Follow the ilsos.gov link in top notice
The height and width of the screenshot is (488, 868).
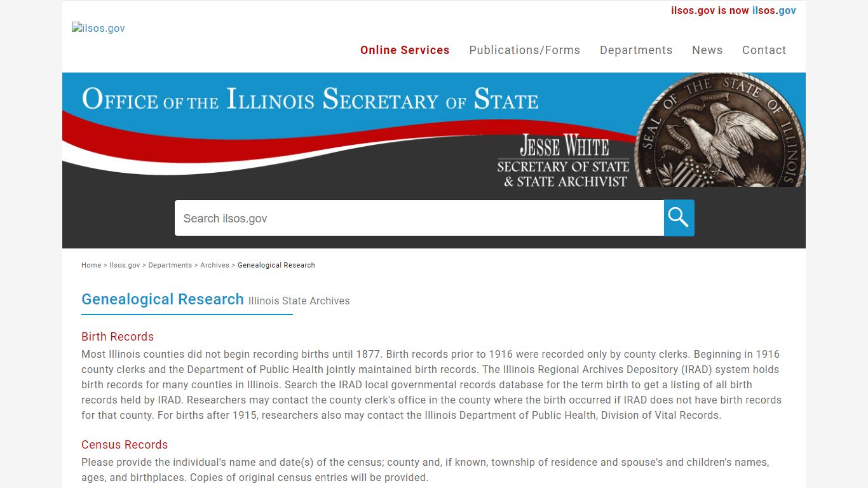click(x=774, y=10)
